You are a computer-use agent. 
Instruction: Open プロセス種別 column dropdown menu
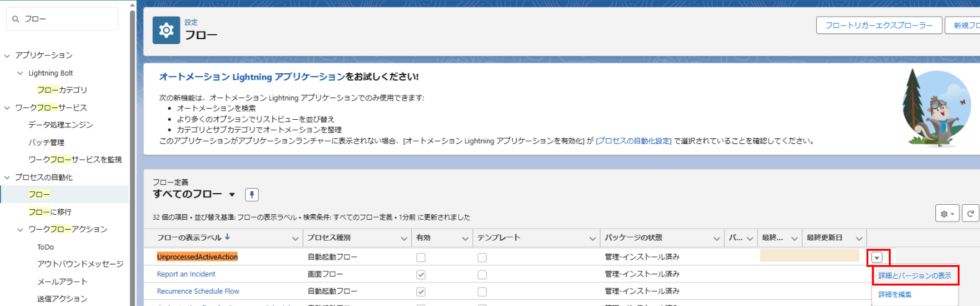[x=404, y=238]
